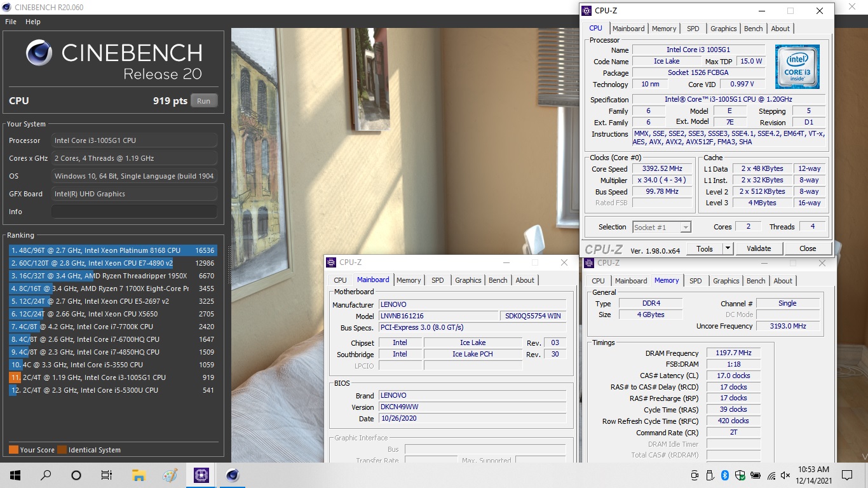The image size is (868, 488).
Task: Click the Intel Core i3 logo badge
Action: [x=797, y=67]
